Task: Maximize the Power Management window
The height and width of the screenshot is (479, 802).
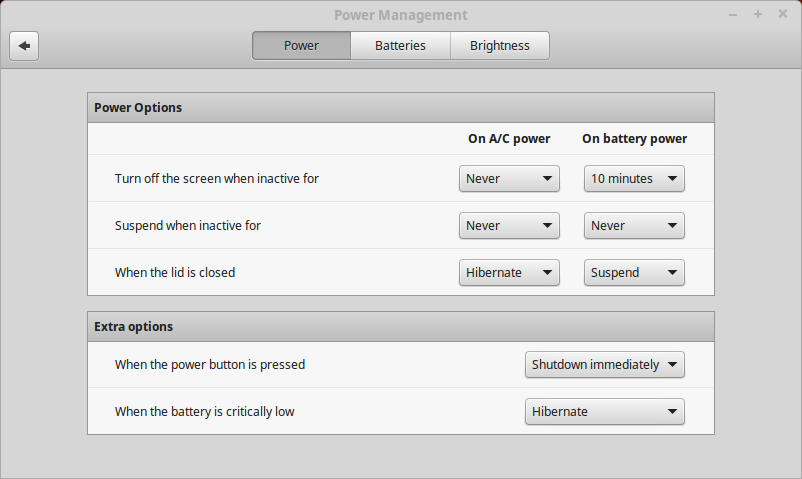Action: pyautogui.click(x=758, y=15)
